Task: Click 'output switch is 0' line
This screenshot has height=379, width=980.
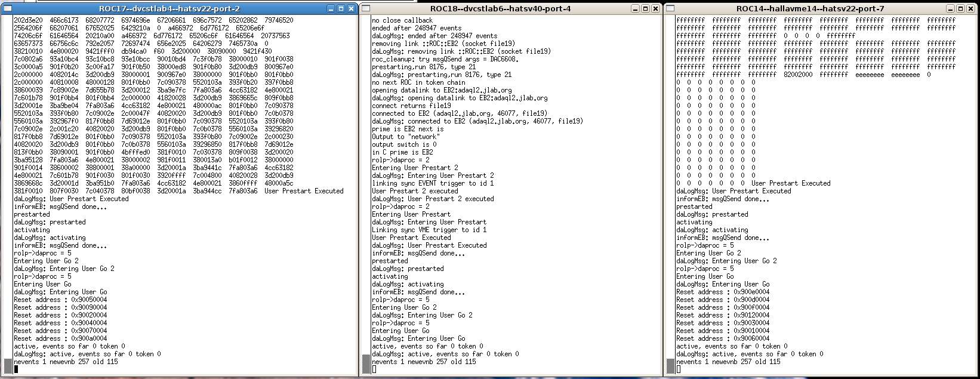Action: pyautogui.click(x=404, y=144)
